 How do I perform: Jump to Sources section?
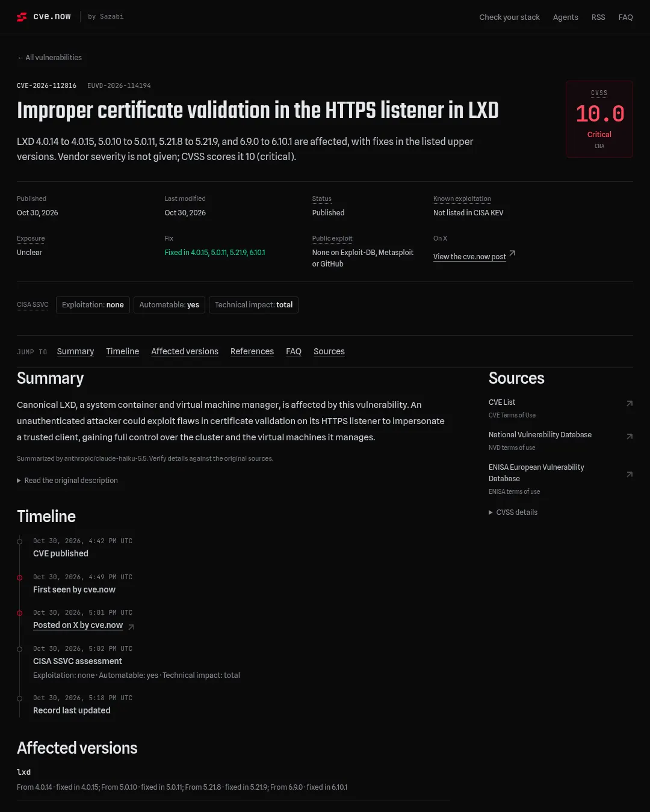(x=329, y=351)
